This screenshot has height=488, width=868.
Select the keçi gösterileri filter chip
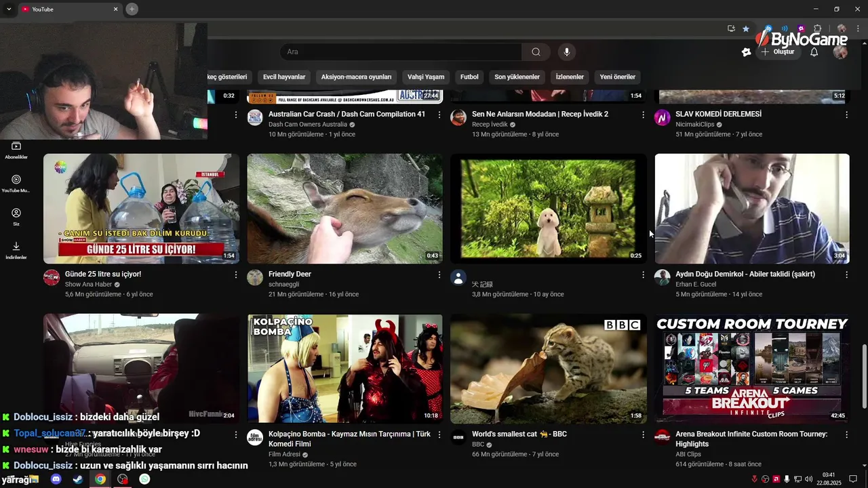pos(230,77)
